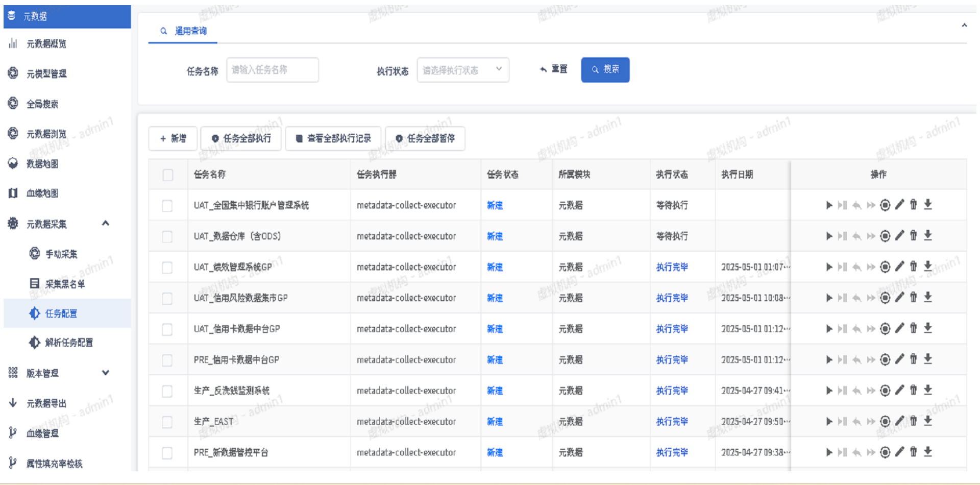This screenshot has height=485, width=980.
Task: Open 属性填充率检核 in the sidebar
Action: [x=55, y=464]
